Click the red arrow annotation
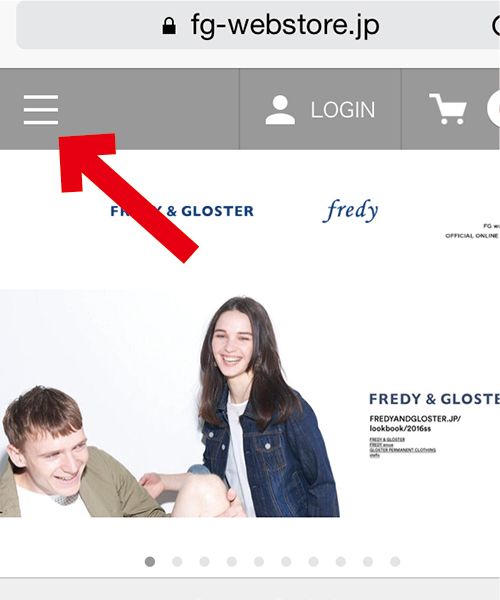 (128, 197)
